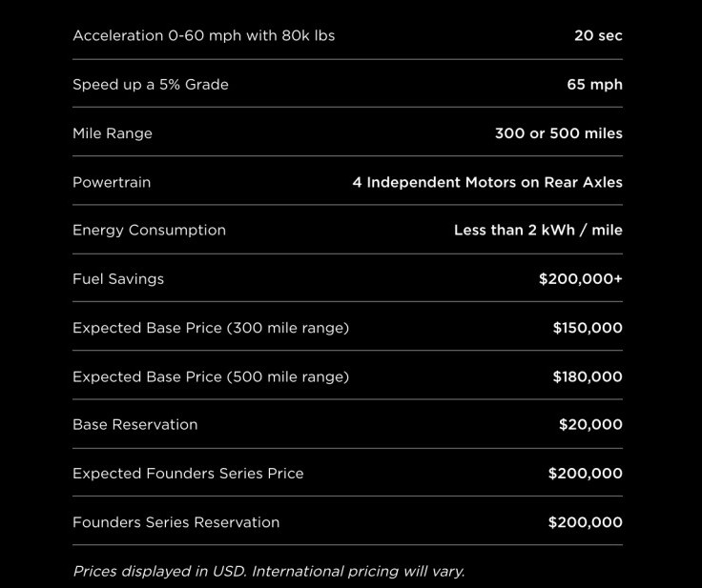This screenshot has height=588, width=702.
Task: Select the $200,000+ fuel savings value
Action: click(581, 279)
